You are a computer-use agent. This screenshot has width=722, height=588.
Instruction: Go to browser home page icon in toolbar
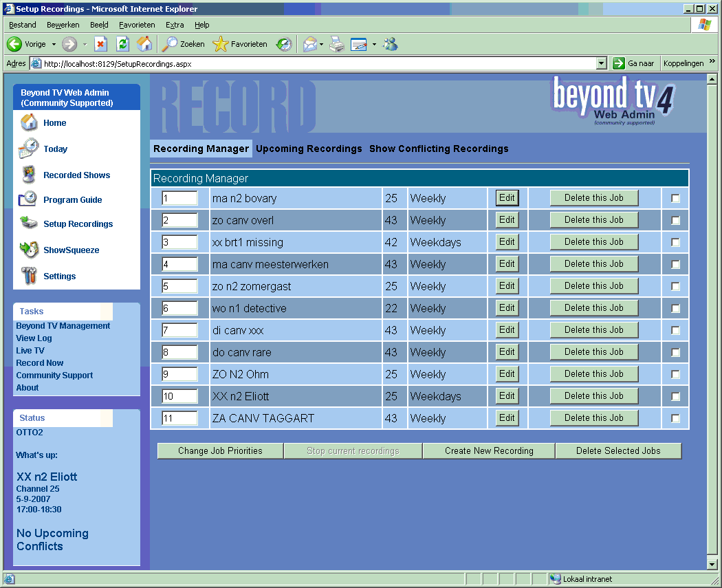(144, 44)
